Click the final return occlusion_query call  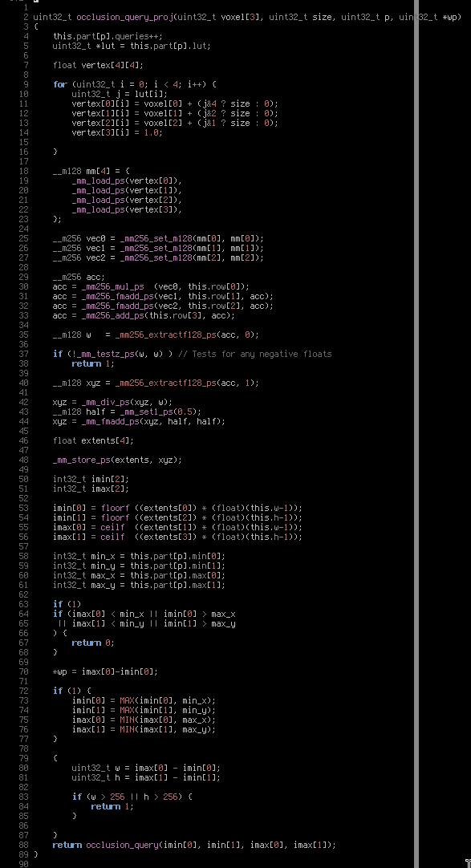[194, 846]
